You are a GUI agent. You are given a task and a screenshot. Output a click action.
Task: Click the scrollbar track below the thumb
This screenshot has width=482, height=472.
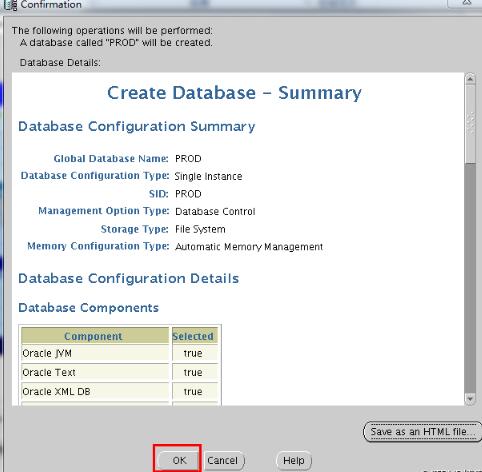470,278
